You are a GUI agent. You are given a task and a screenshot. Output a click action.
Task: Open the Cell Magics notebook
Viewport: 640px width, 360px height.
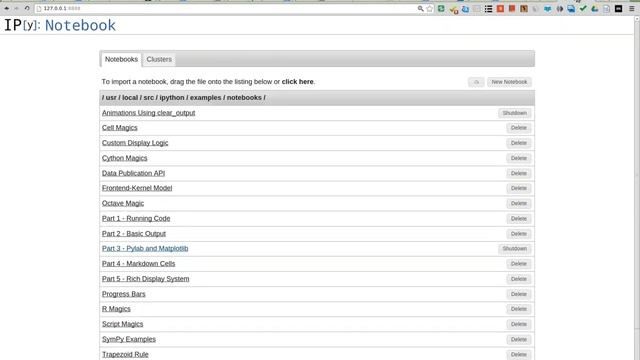[120, 128]
